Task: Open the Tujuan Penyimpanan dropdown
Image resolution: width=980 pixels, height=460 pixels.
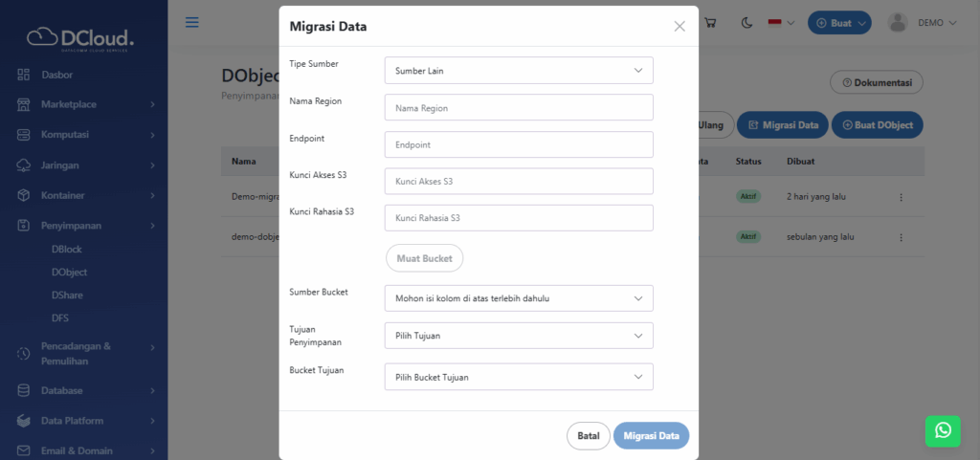Action: (518, 336)
